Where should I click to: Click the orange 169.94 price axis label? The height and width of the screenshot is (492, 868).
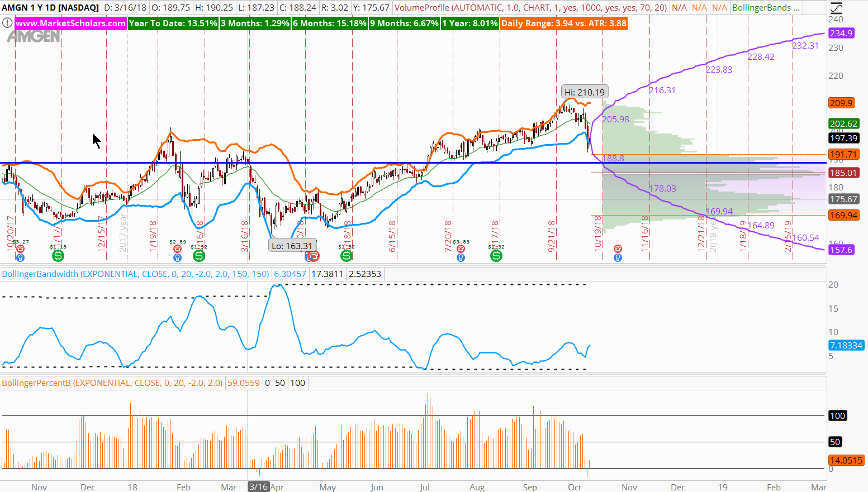pyautogui.click(x=843, y=216)
